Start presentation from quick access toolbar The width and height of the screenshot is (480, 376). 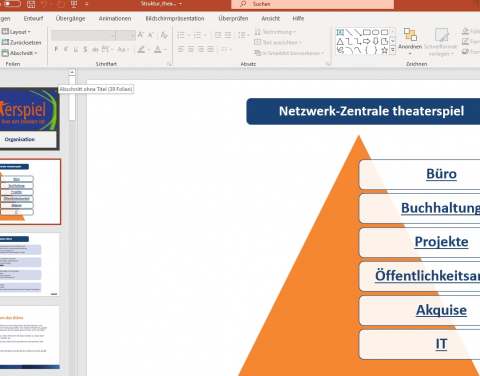pos(74,4)
